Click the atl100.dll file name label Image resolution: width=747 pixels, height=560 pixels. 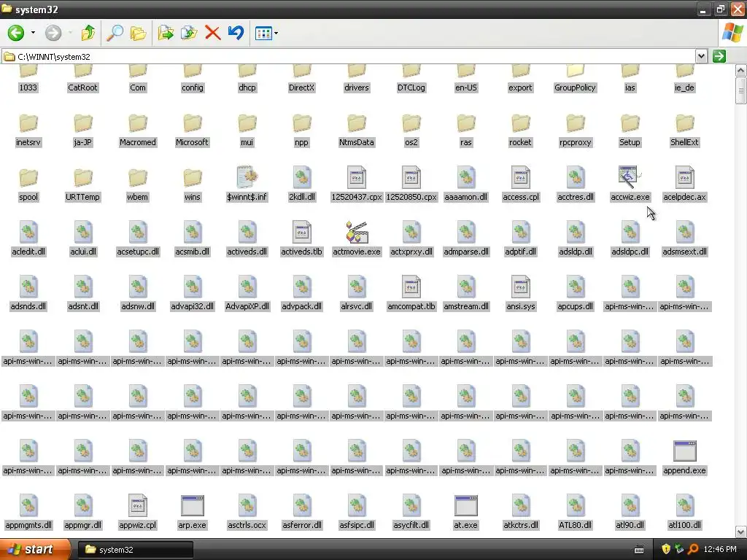coord(684,526)
